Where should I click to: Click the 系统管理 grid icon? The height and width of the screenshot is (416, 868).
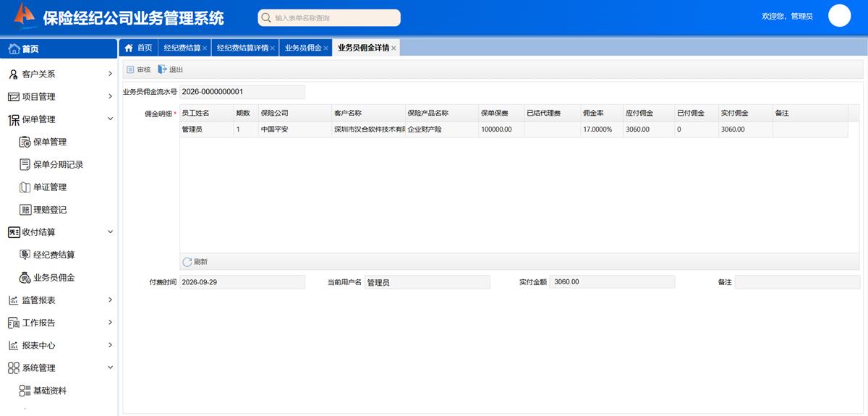pyautogui.click(x=14, y=368)
